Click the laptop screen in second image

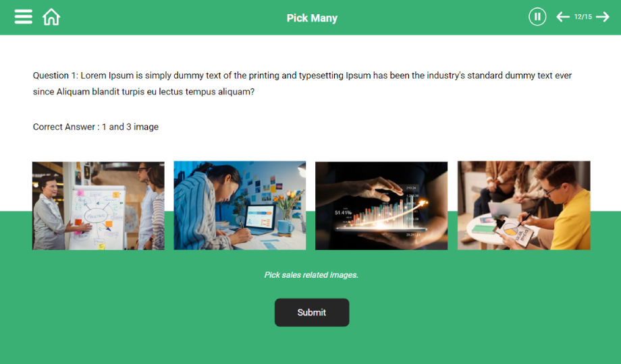(x=259, y=217)
